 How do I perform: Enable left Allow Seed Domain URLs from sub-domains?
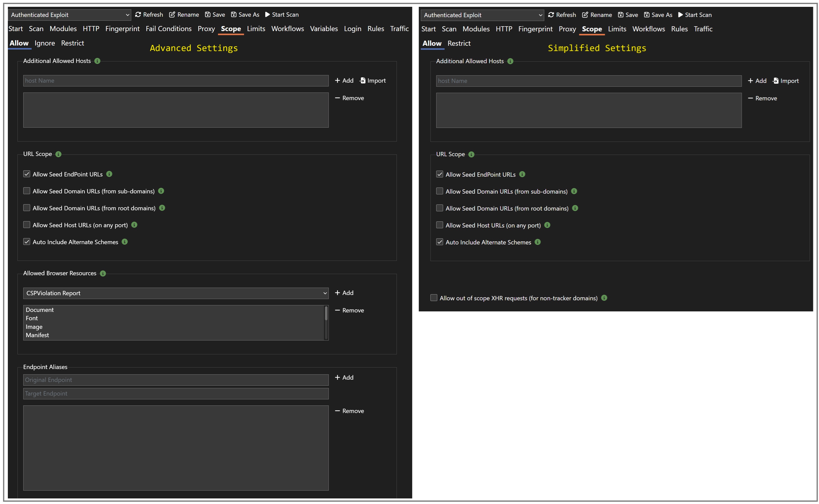[x=27, y=191]
